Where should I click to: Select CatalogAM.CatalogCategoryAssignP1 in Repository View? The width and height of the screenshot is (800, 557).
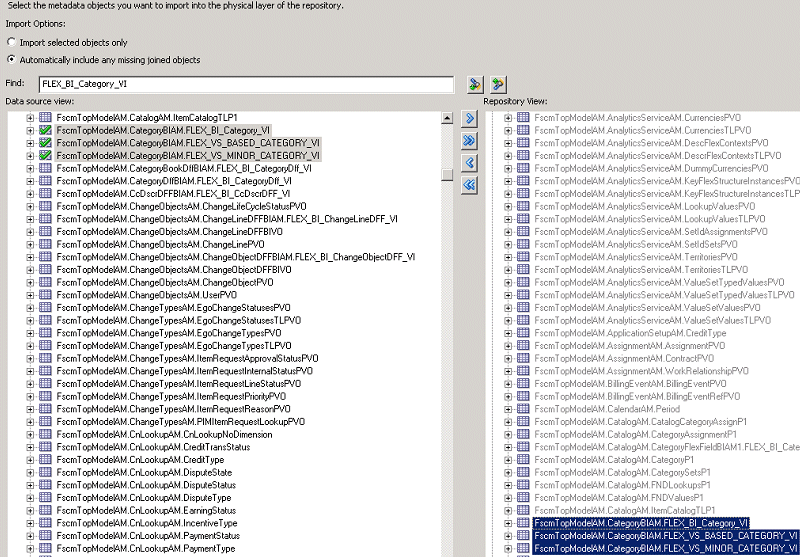click(x=640, y=422)
